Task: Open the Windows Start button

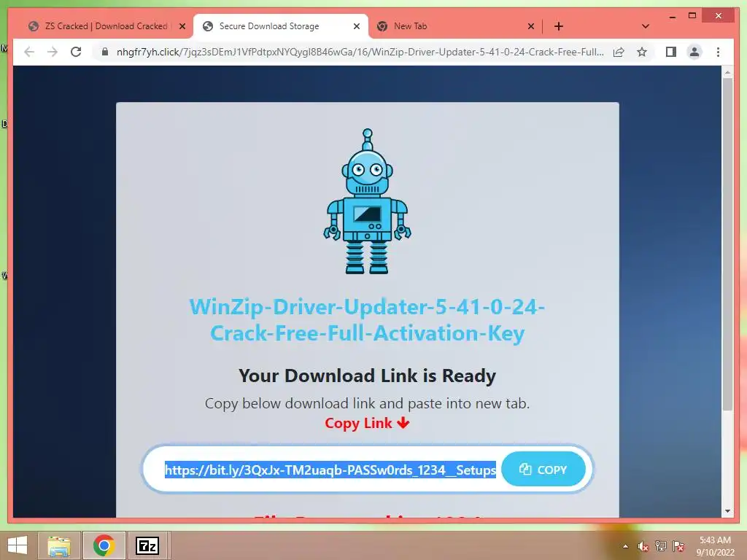Action: [18, 545]
